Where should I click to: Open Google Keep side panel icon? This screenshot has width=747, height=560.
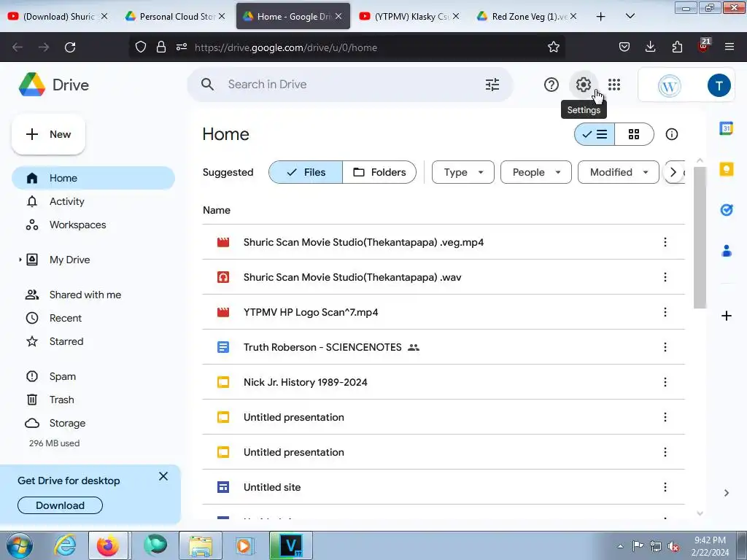(x=726, y=169)
